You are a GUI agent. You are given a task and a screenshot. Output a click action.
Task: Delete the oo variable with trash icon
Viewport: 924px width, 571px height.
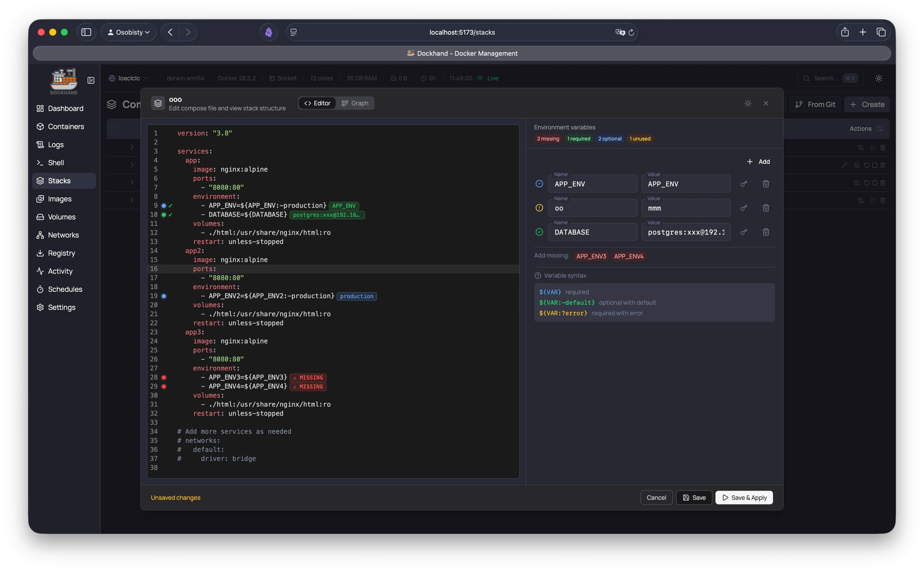(x=766, y=208)
